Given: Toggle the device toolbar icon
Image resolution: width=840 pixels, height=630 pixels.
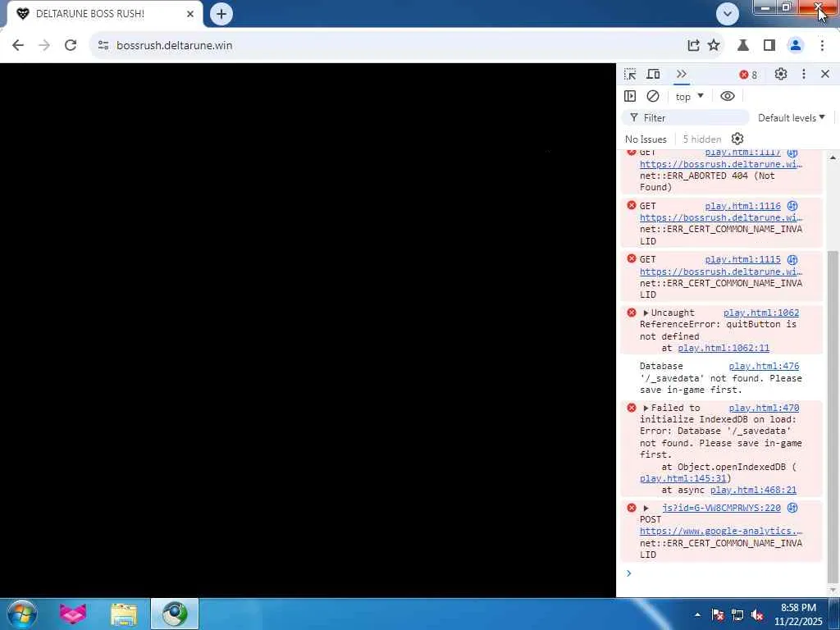Looking at the screenshot, I should [653, 74].
